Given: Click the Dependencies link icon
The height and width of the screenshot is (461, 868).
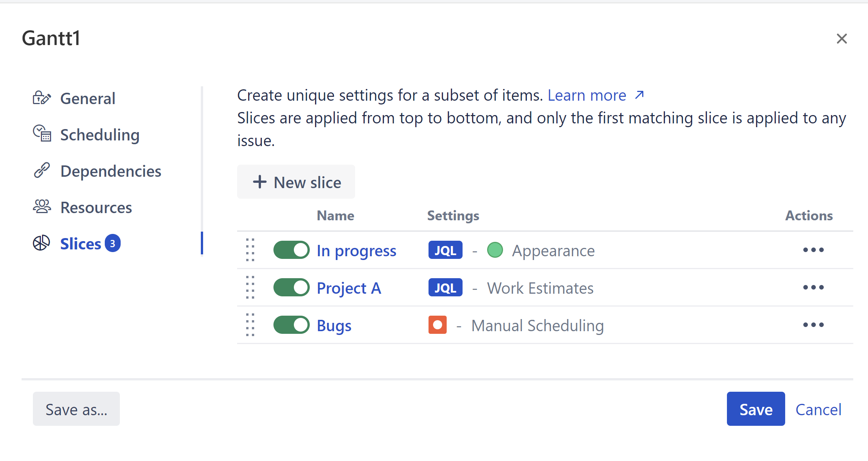Looking at the screenshot, I should [x=42, y=170].
